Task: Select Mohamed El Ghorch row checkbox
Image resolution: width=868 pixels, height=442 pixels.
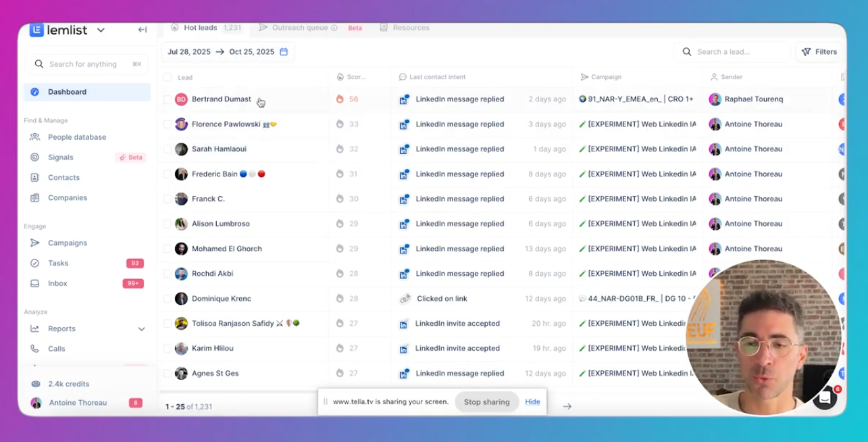Action: tap(168, 249)
